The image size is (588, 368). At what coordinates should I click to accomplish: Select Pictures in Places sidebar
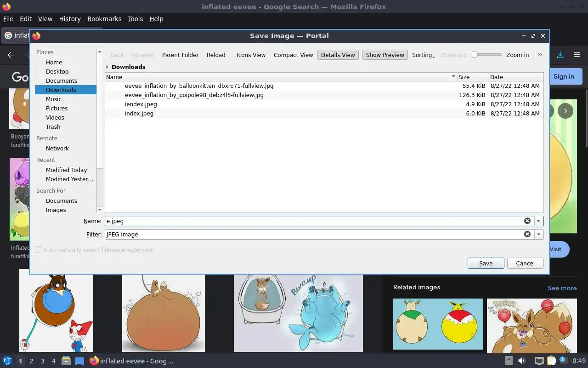pyautogui.click(x=57, y=108)
